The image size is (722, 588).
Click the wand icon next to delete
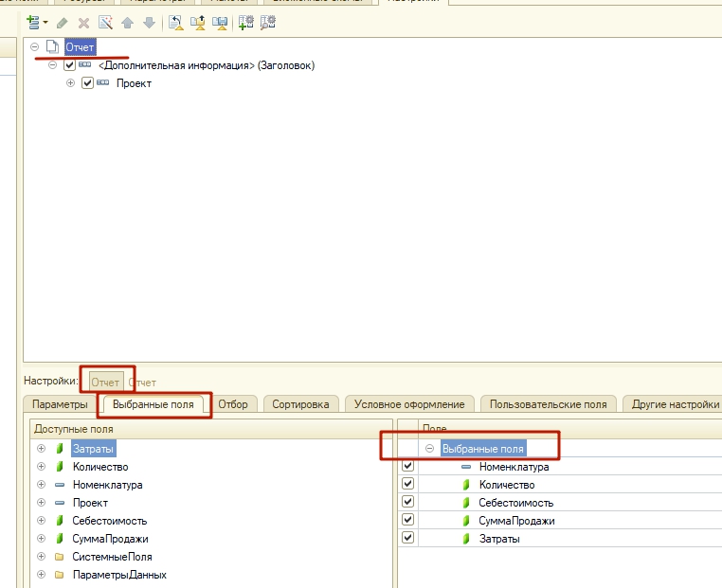click(x=105, y=22)
